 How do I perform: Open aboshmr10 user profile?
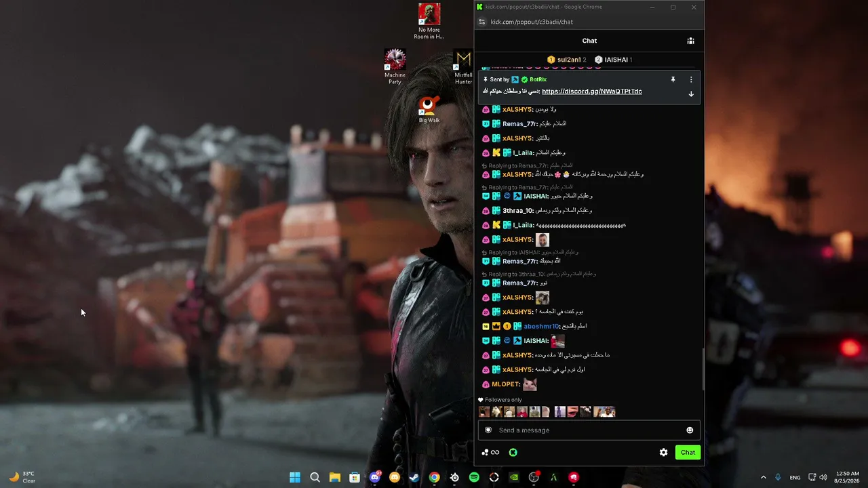click(x=541, y=327)
